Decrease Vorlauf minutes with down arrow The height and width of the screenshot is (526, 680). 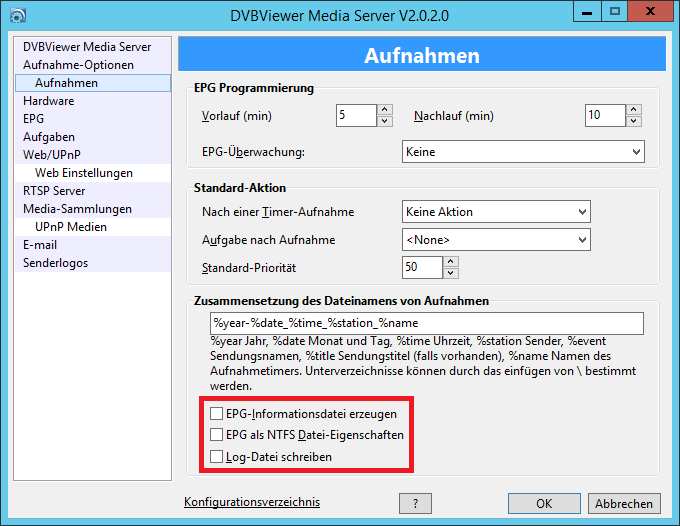point(385,121)
